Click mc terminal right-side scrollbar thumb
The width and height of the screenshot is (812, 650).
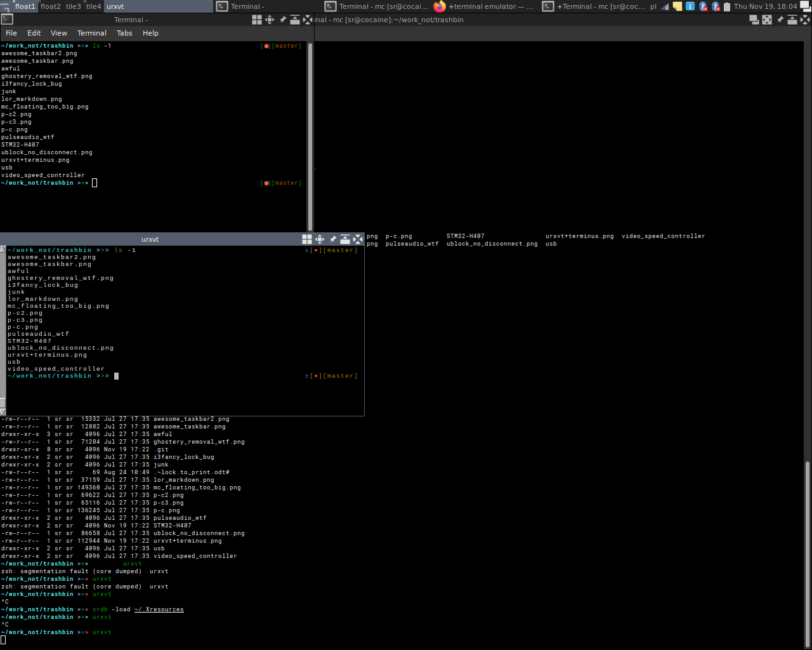click(x=808, y=554)
